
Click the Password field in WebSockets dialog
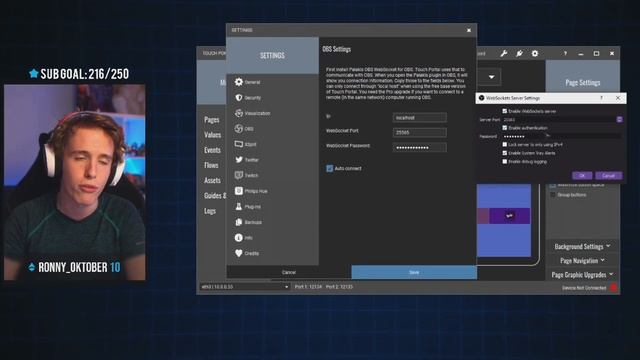[562, 136]
